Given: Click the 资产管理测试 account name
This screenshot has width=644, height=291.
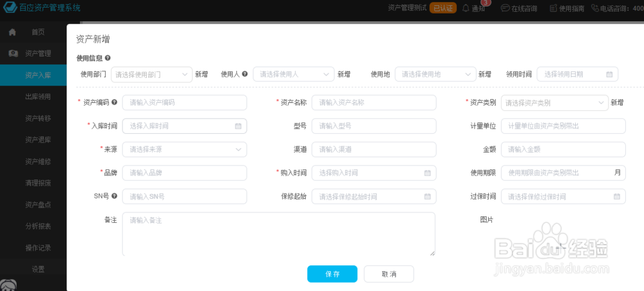Looking at the screenshot, I should [x=407, y=8].
